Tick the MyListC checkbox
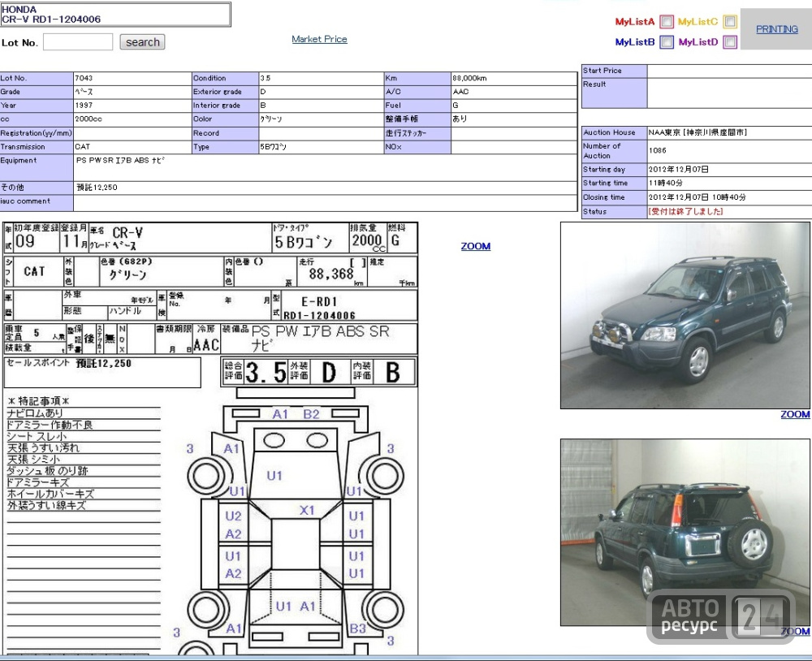Screen dimensions: 812x661 pyautogui.click(x=730, y=21)
